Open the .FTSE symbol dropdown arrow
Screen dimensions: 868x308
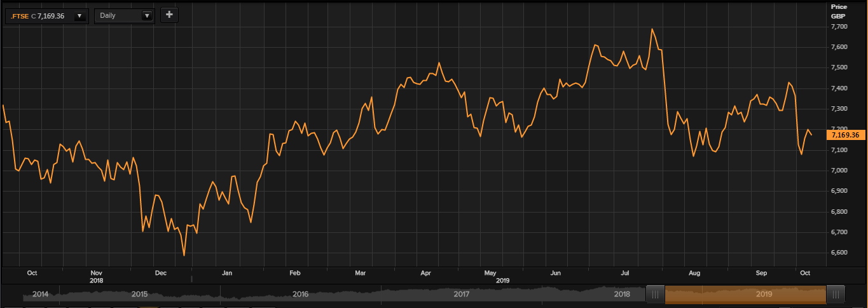coord(79,15)
